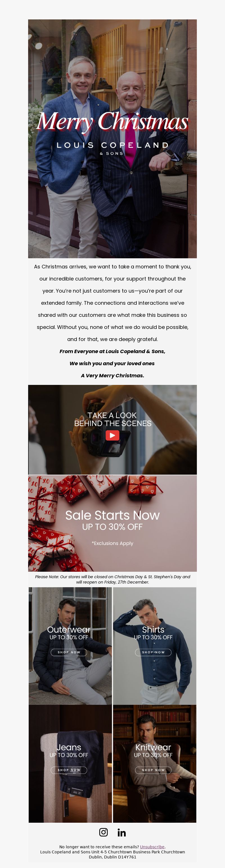Click the Unsubscribe link
Viewport: 225px width, 868px height.
[152, 846]
